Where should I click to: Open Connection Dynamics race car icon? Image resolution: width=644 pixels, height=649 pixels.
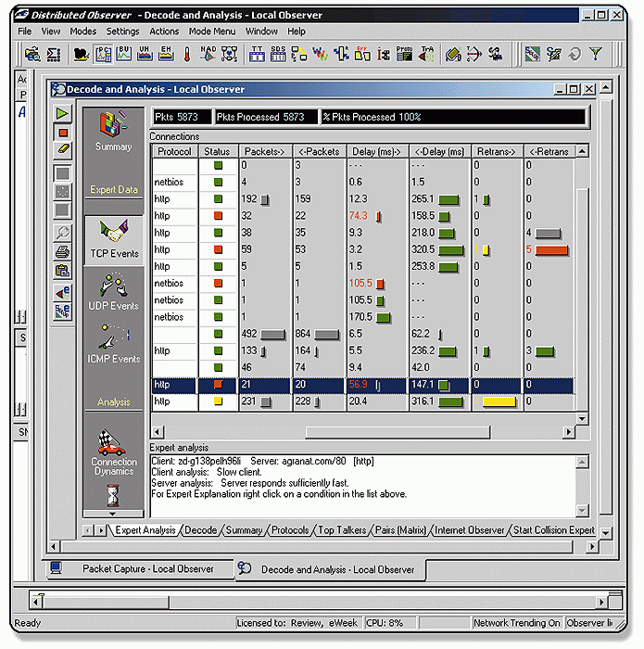(114, 452)
